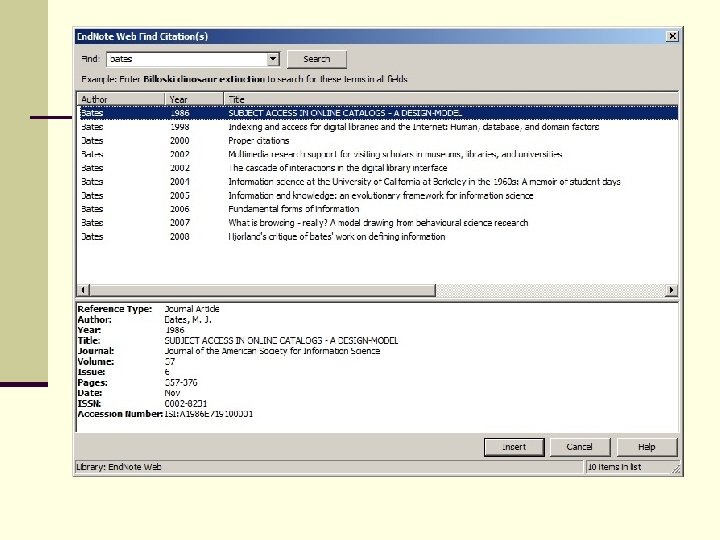
Task: Click the Library: EndNote Web status text
Action: [118, 467]
